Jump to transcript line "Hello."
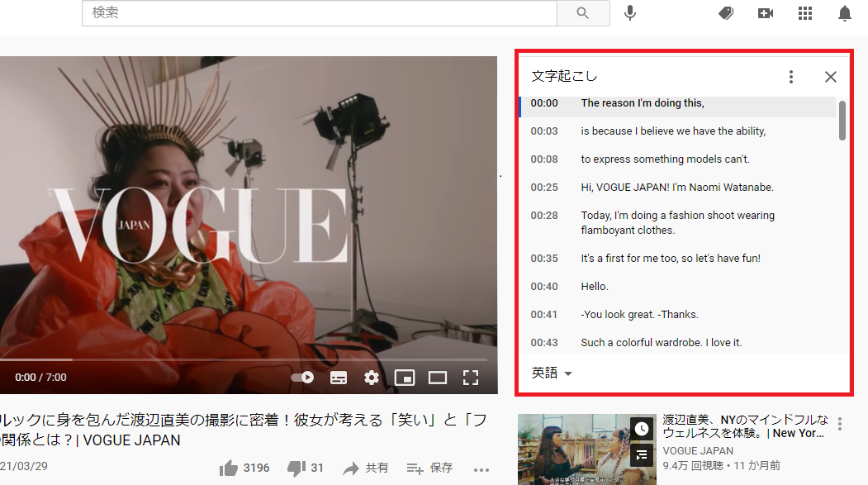The width and height of the screenshot is (868, 485). click(678, 287)
